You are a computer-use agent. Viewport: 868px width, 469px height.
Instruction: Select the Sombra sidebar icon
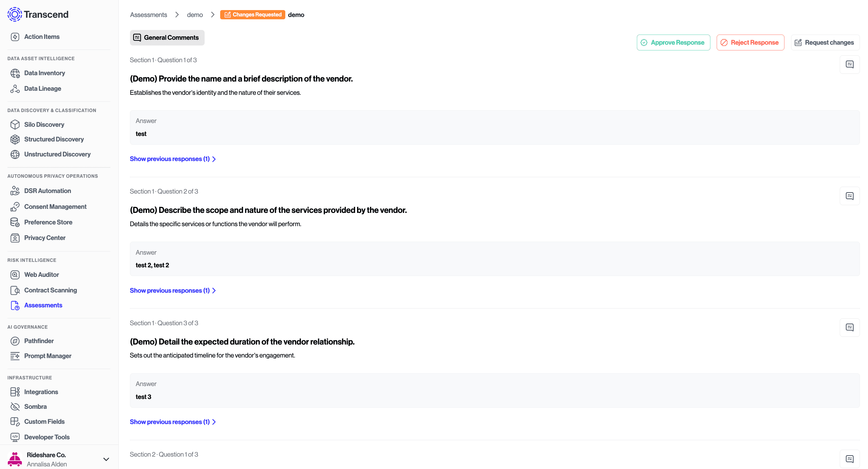pyautogui.click(x=15, y=406)
